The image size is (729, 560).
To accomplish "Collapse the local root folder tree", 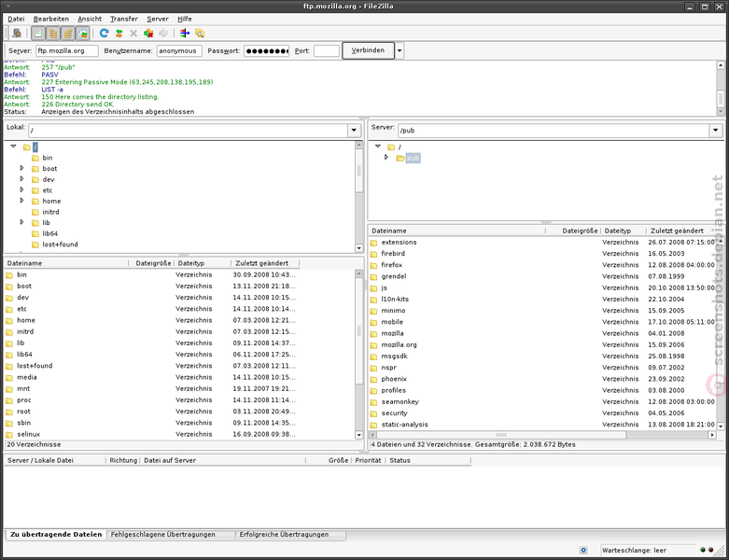I will pyautogui.click(x=13, y=147).
